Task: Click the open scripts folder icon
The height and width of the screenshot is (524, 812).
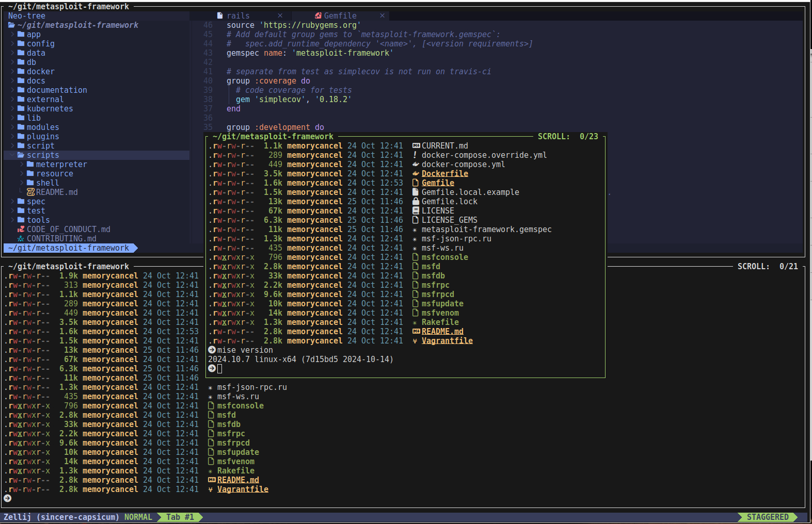Action: (x=21, y=155)
